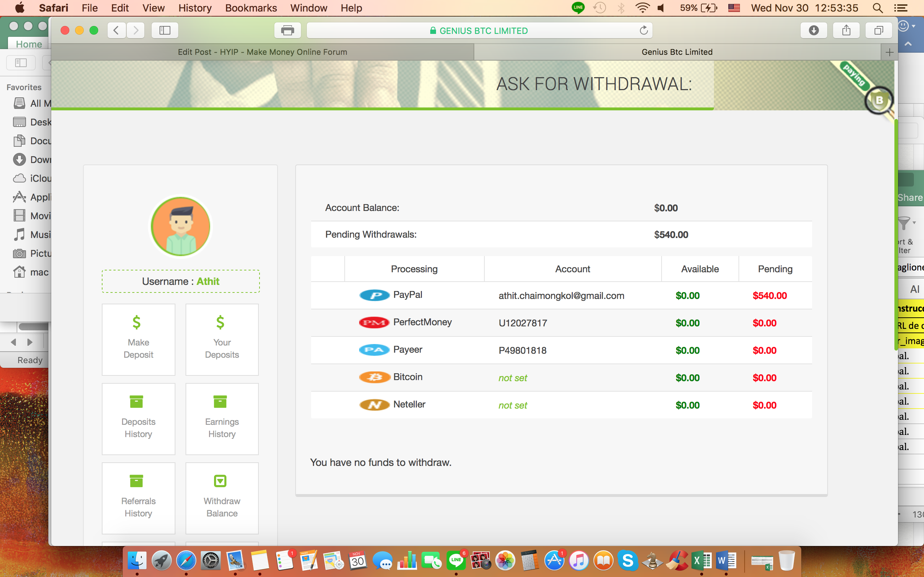Open the Make Deposit tile

138,339
